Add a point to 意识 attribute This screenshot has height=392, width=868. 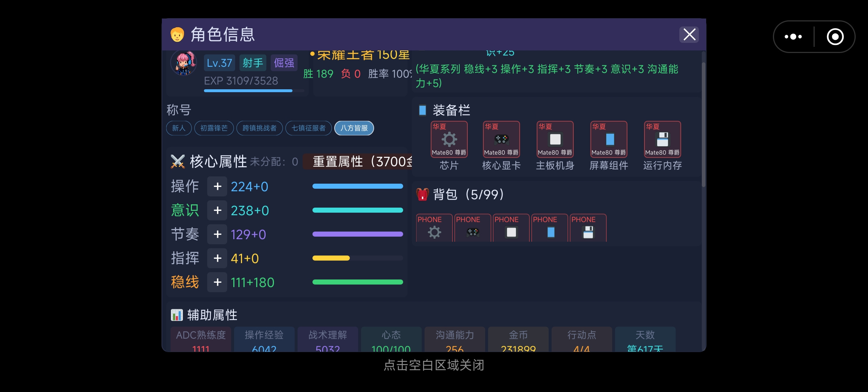tap(217, 211)
